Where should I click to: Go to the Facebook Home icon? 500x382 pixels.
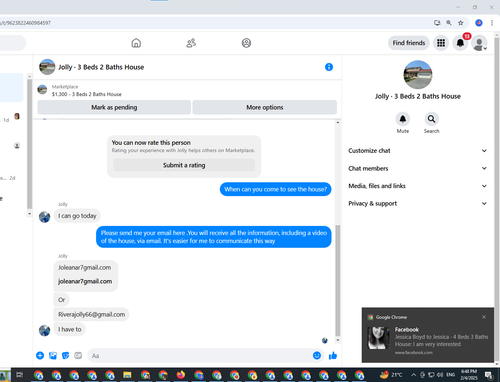coord(136,43)
